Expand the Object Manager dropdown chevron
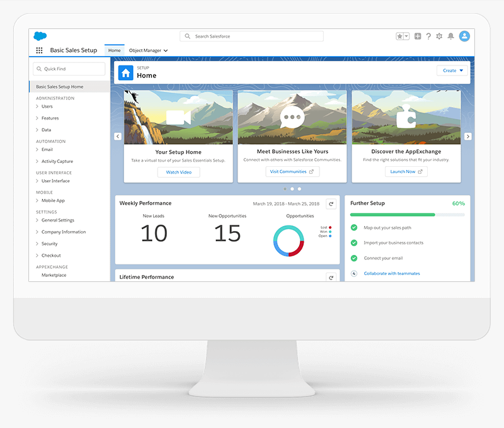Image resolution: width=504 pixels, height=428 pixels. pos(166,51)
